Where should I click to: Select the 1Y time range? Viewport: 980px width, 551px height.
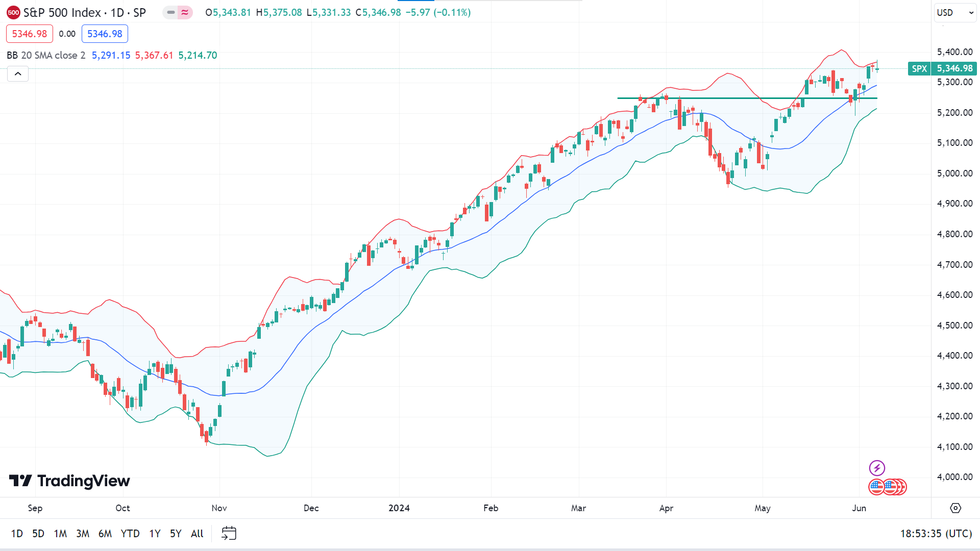[155, 534]
